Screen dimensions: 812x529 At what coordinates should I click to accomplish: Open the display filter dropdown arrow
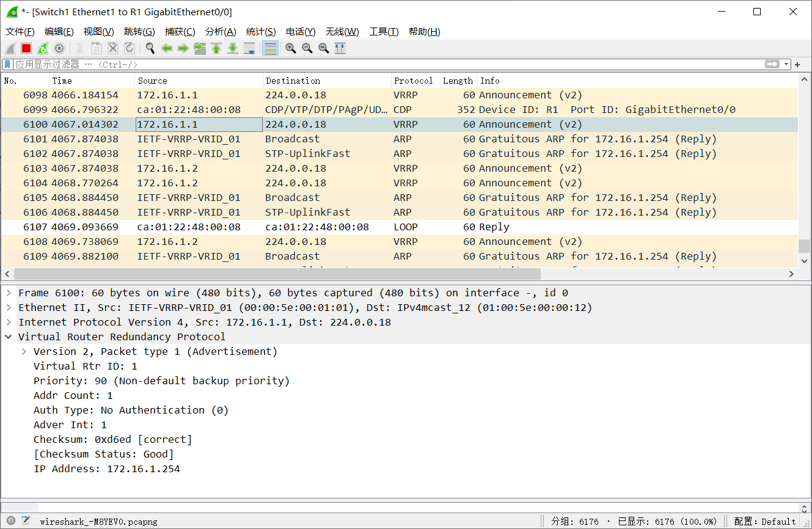[788, 64]
